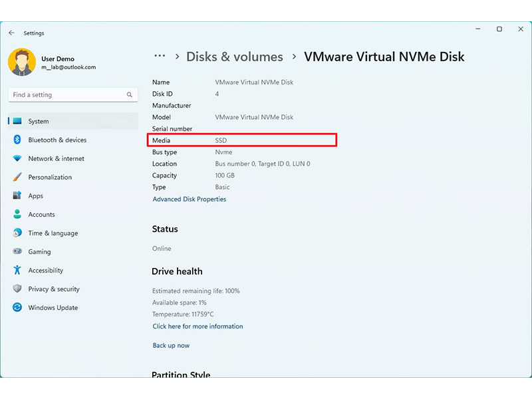Screen dimensions: 532x399
Task: Open Network & internet settings
Action: 73,158
